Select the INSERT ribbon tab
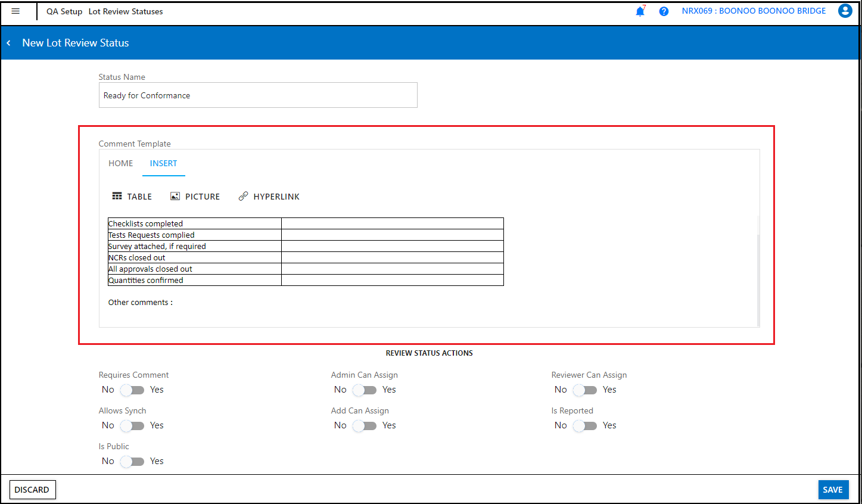Screen dimensions: 862x504 (x=164, y=163)
